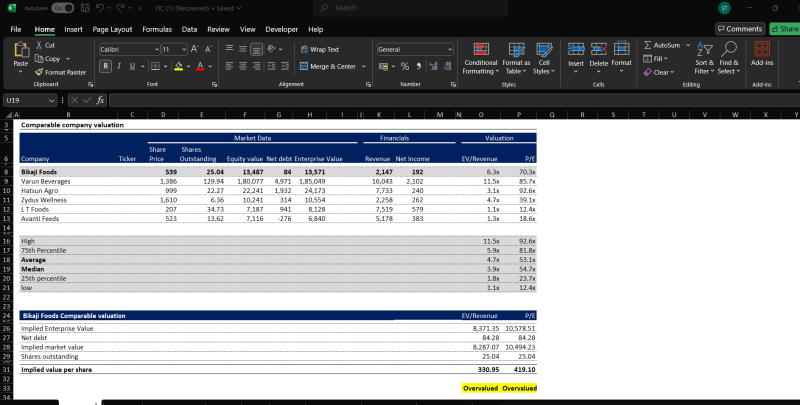
Task: Switch to the Formulas tab
Action: coord(157,29)
